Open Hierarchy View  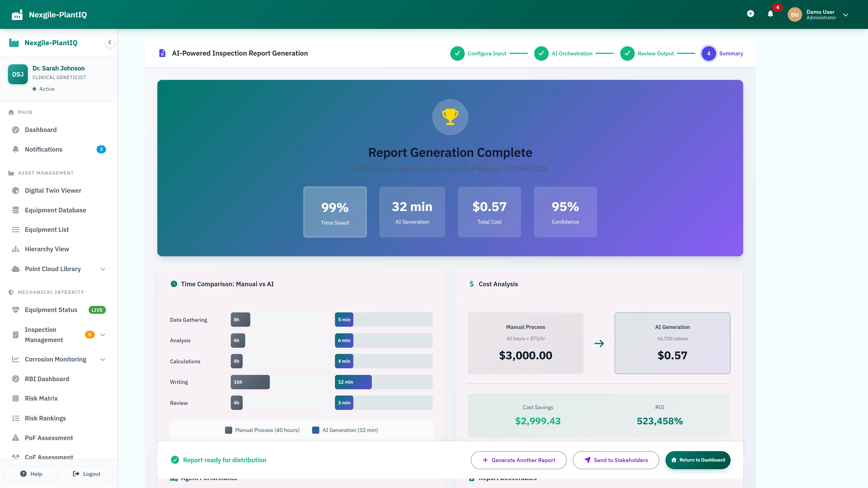47,249
